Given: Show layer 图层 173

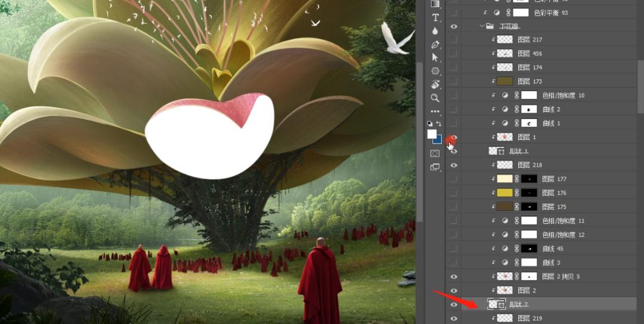Looking at the screenshot, I should click(454, 81).
